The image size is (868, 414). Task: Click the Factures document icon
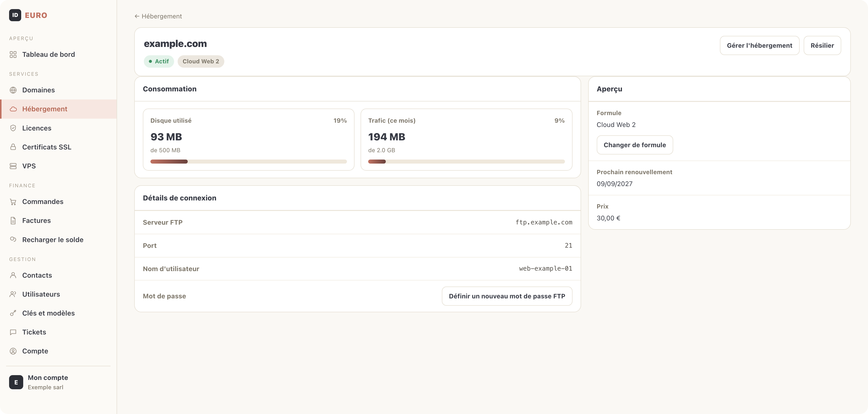point(13,220)
